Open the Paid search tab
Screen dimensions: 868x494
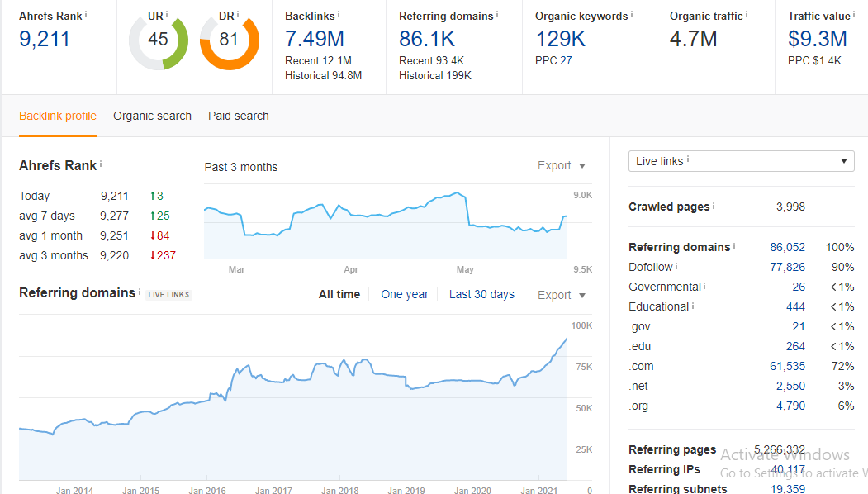[x=238, y=116]
